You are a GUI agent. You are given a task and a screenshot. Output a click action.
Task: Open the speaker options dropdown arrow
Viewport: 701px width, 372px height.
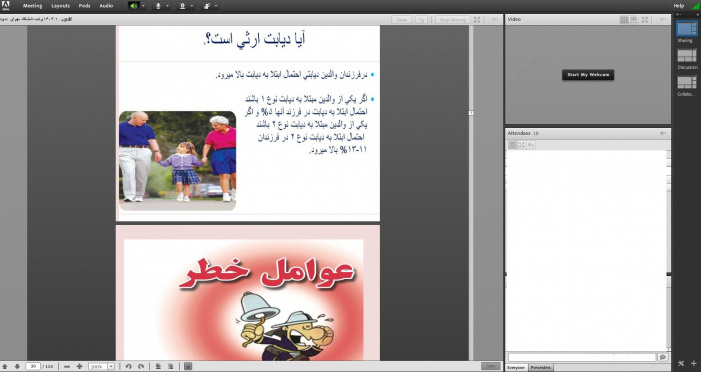click(143, 6)
